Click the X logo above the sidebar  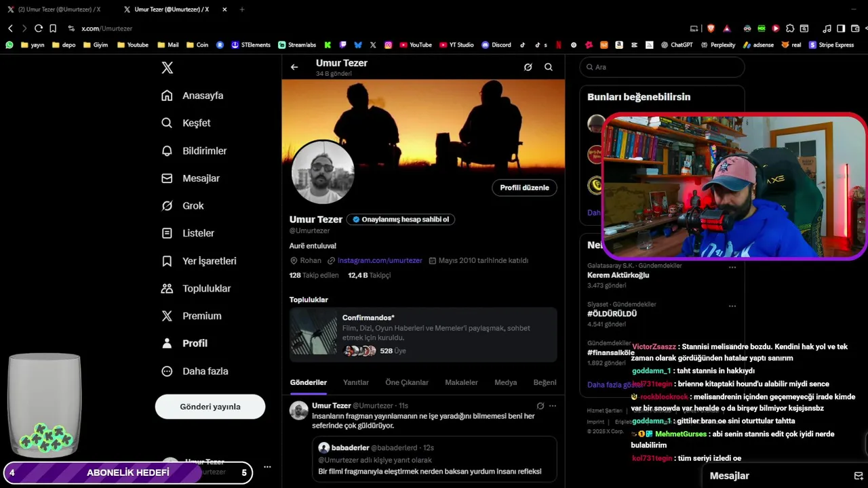(167, 68)
